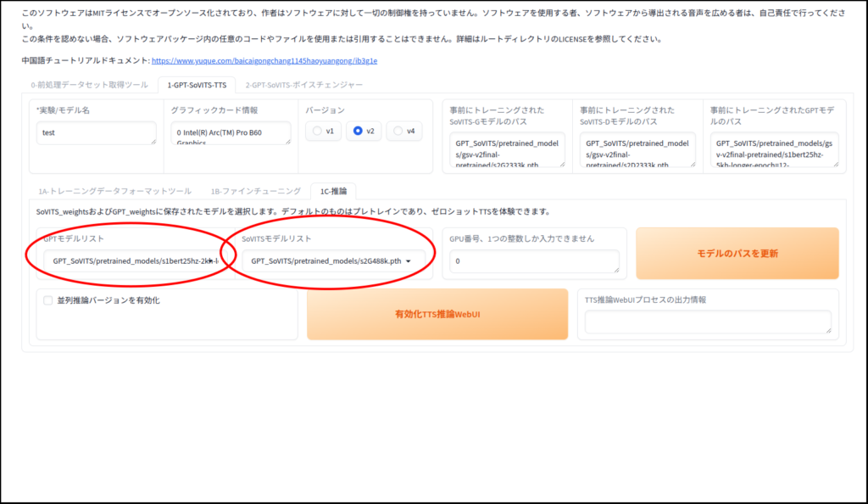Viewport: 868px width, 504px height.
Task: Switch to 1A-トレーニングデータフォーマットツール tab
Action: click(x=114, y=191)
